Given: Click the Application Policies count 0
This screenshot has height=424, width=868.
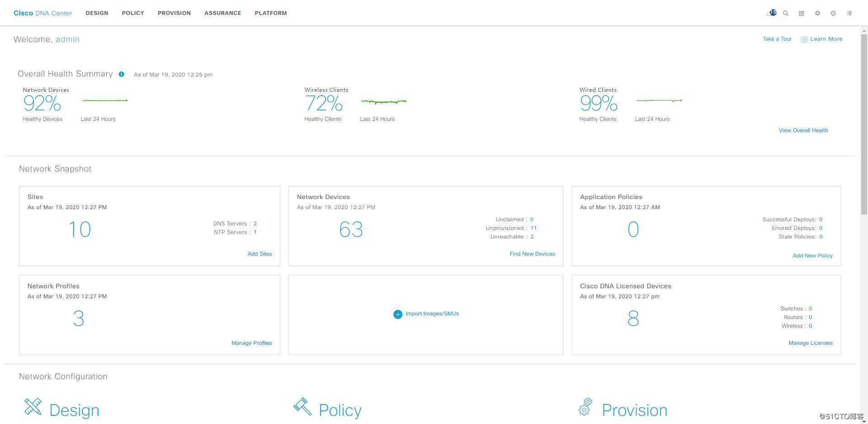Looking at the screenshot, I should pyautogui.click(x=633, y=229).
